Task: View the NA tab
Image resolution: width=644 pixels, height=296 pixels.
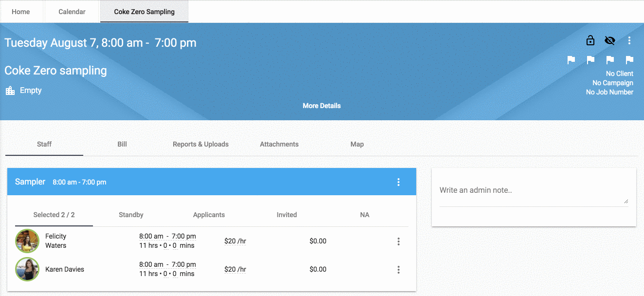Action: 365,215
